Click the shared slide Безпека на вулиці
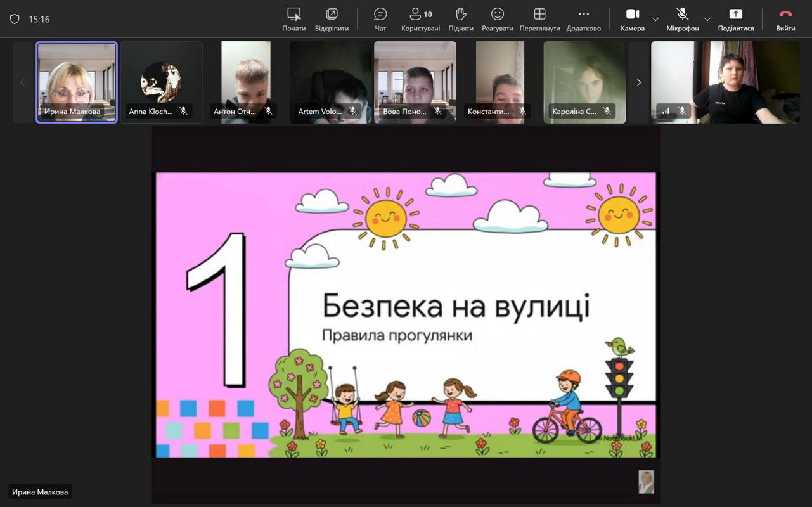The image size is (812, 507). pyautogui.click(x=406, y=314)
